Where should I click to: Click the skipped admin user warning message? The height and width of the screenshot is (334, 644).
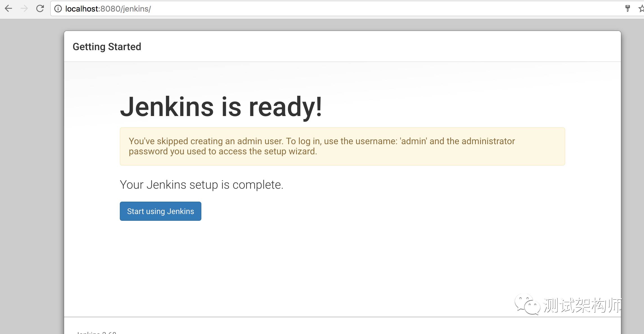[342, 146]
